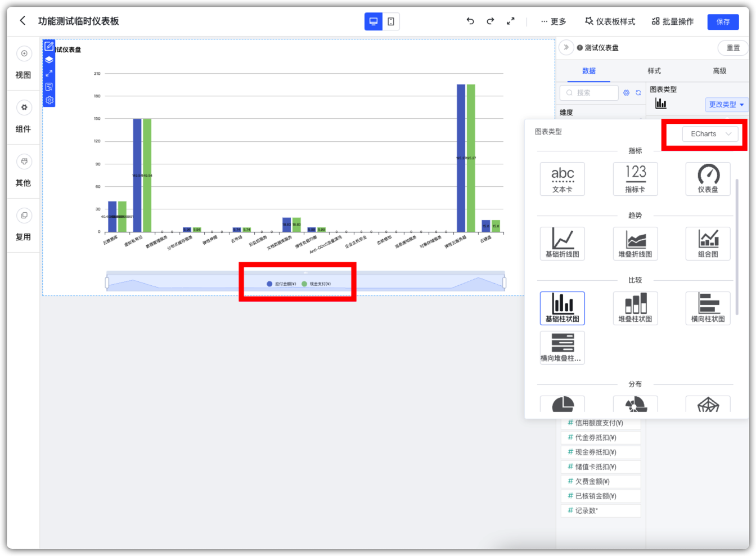Focus the 搜索 field search box
Viewport: 756px width, 556px height.
coord(589,93)
